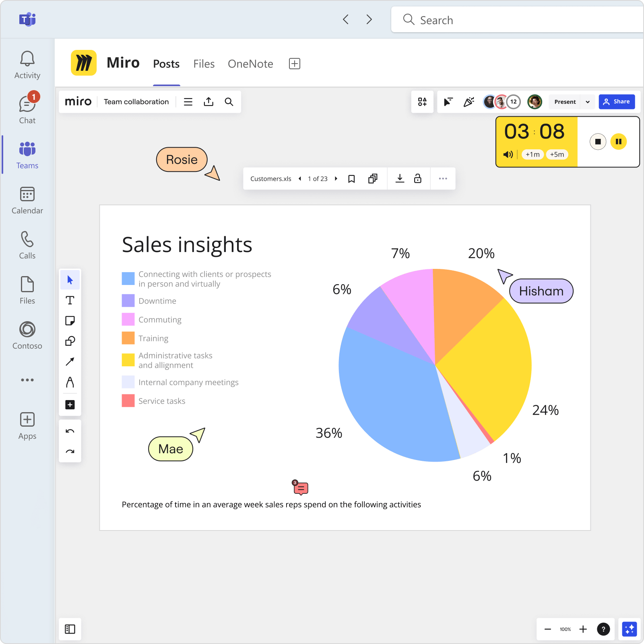Viewport: 644px width, 644px height.
Task: Open the OneNote tab
Action: [x=250, y=64]
